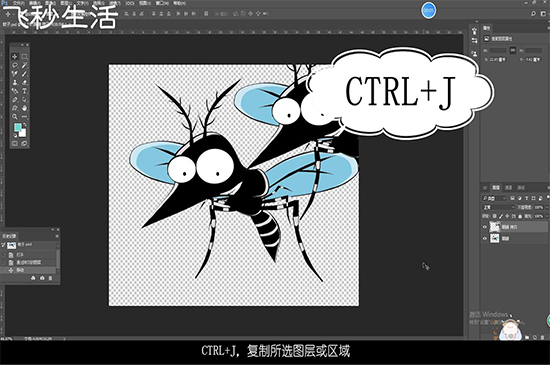550x365 pixels.
Task: Select the 通过拷贝的图层 history state
Action: 28,263
